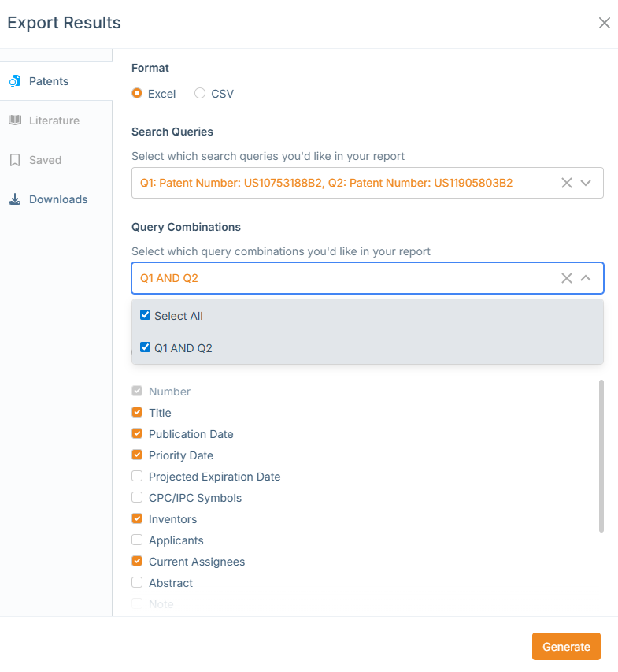Collapse the Query Combinations dropdown chevron
Viewport: 618px width, 672px height.
[x=586, y=278]
